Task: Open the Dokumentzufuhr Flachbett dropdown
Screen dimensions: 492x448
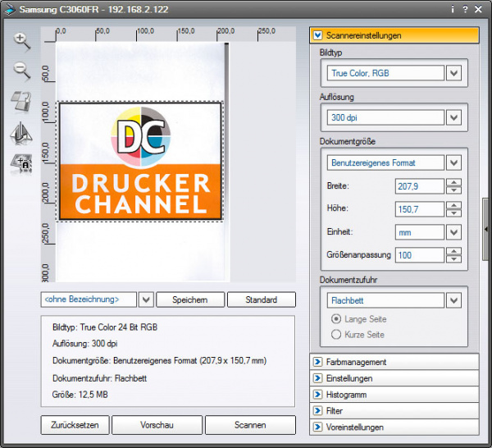Action: [x=454, y=300]
